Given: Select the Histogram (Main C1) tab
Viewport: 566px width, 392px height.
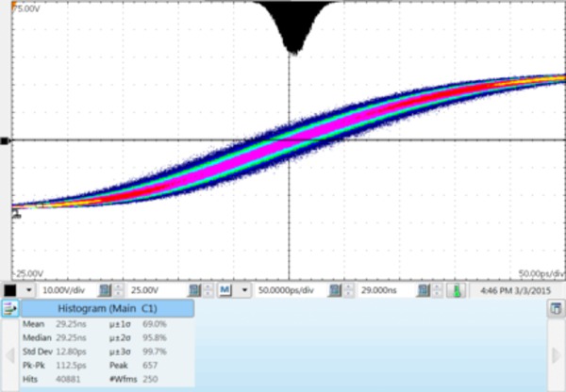Looking at the screenshot, I should (x=106, y=308).
